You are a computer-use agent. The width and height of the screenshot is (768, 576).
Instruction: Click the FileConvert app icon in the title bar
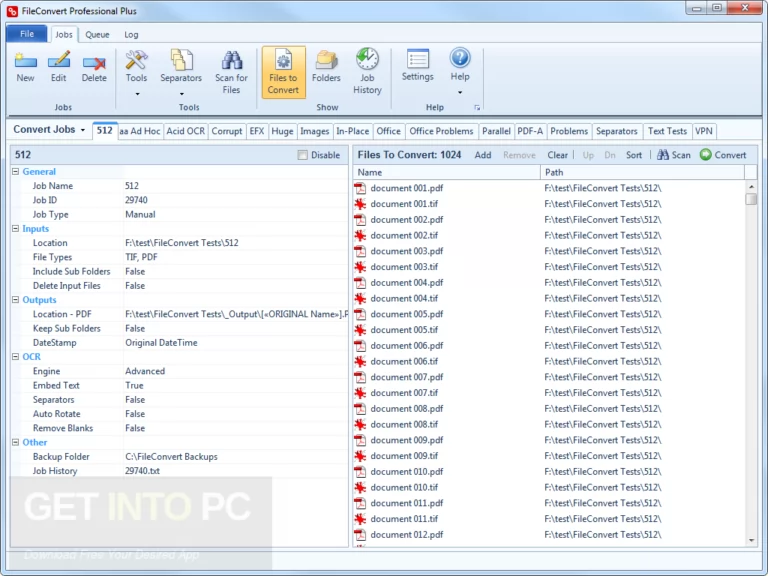12,11
